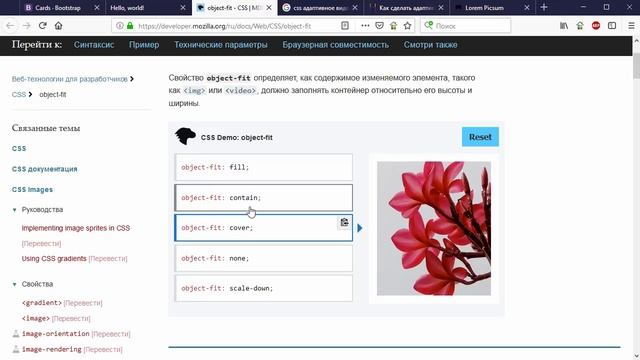Open the site information icon in address bar
This screenshot has width=640, height=360.
coord(120,26)
